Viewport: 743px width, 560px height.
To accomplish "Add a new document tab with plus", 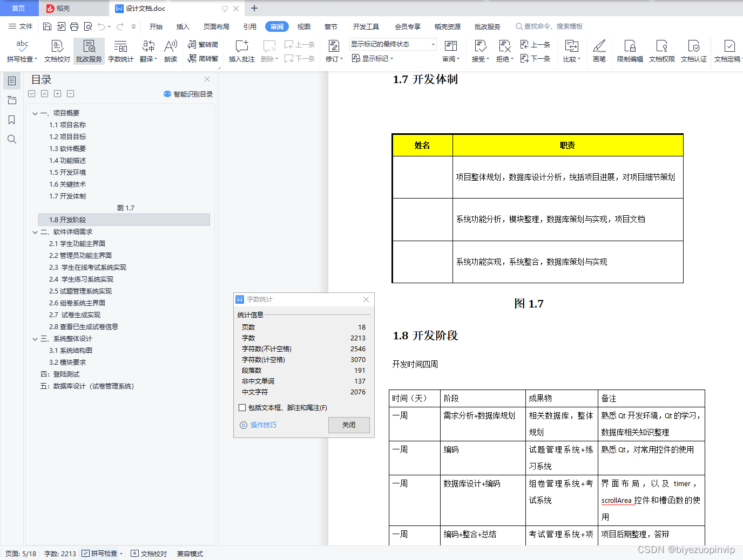I will coord(254,8).
